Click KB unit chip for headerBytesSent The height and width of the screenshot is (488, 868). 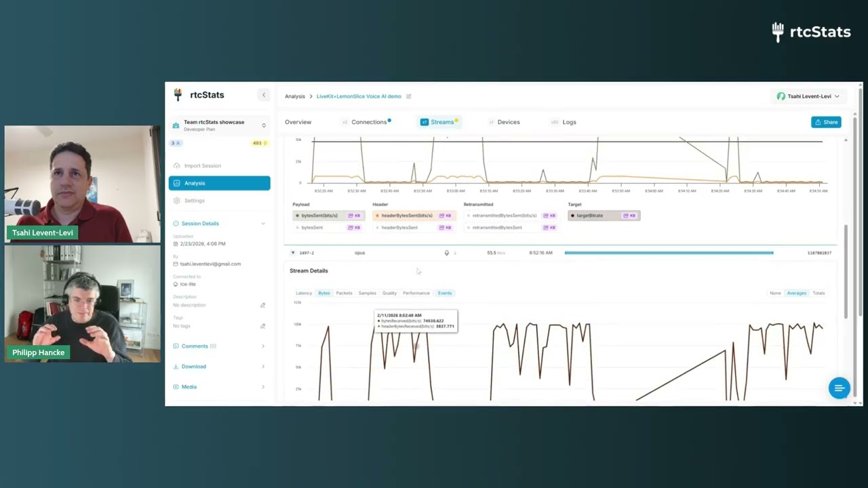(446, 228)
